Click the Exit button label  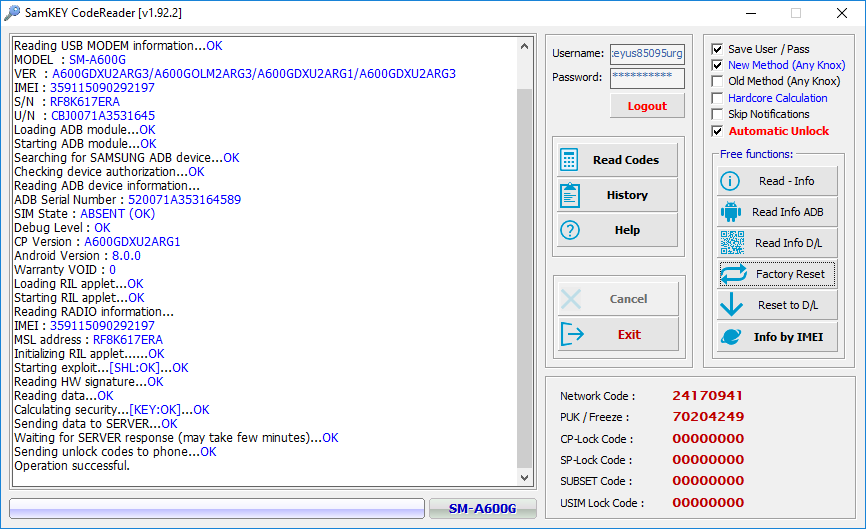coord(629,335)
